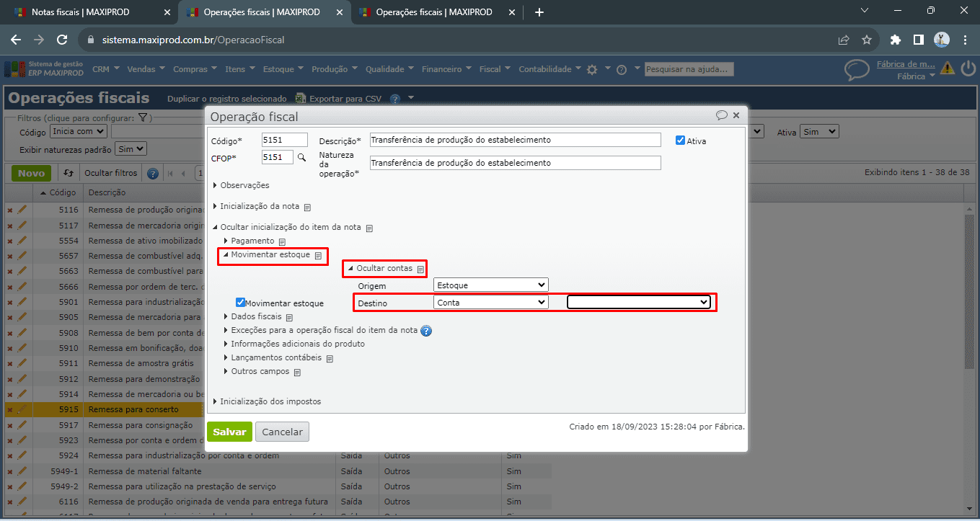
Task: Click the edit pencil for row 5116
Action: tap(22, 210)
